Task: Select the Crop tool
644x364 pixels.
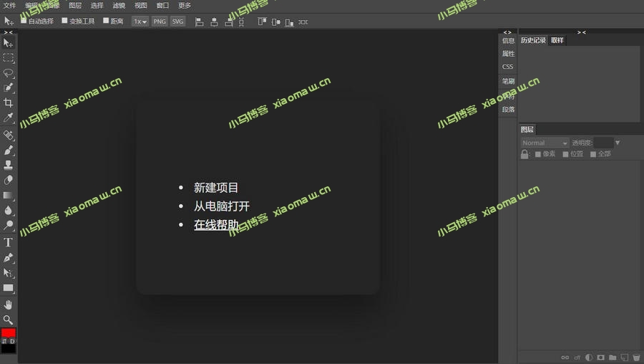Action: [x=8, y=103]
